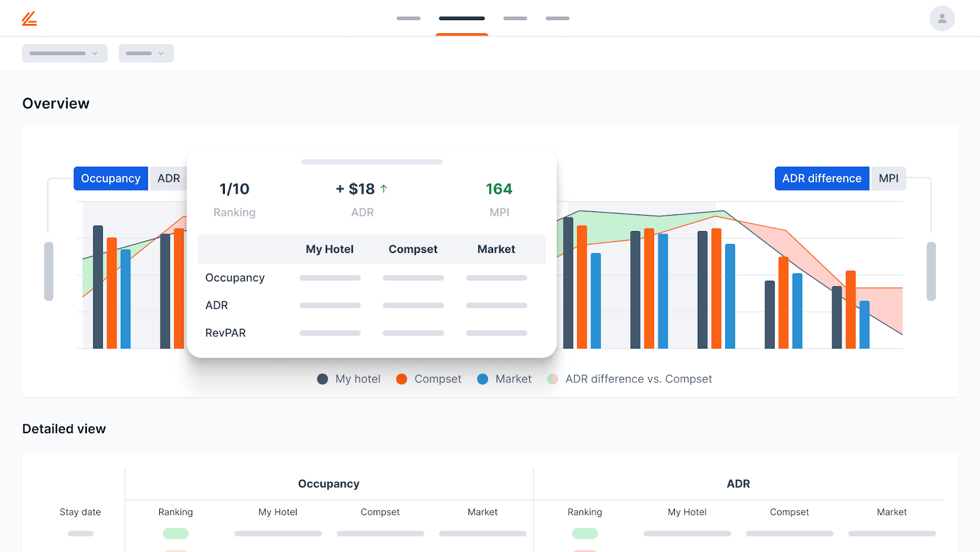Select the 'ADR difference vs. Compset' legend icon
The width and height of the screenshot is (980, 552).
pyautogui.click(x=552, y=379)
